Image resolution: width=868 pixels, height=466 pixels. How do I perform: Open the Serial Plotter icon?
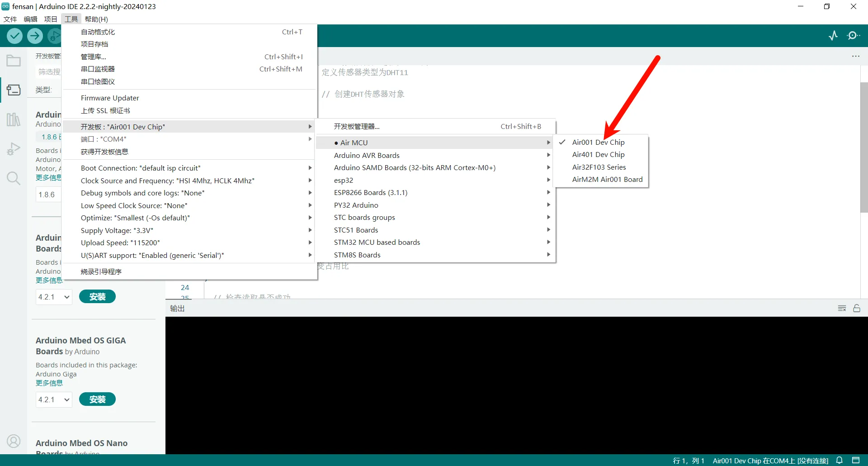pos(833,36)
